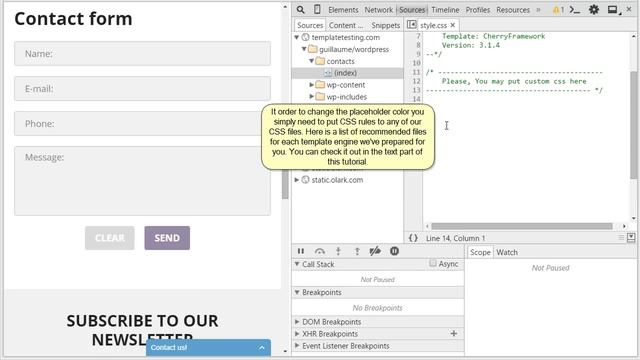Viewport: 640px width, 360px height.
Task: Click step out of function icon
Action: click(357, 251)
